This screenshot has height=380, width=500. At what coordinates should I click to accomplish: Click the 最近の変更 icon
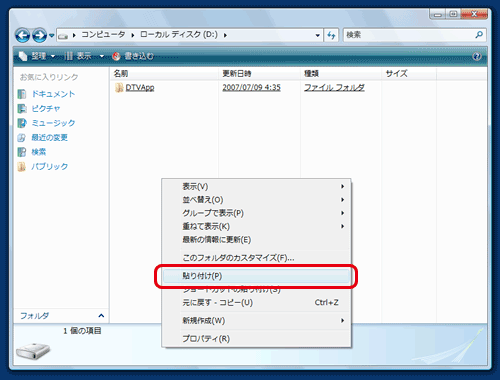coord(22,138)
